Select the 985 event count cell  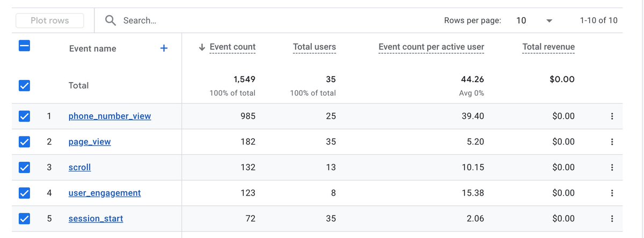pos(248,116)
